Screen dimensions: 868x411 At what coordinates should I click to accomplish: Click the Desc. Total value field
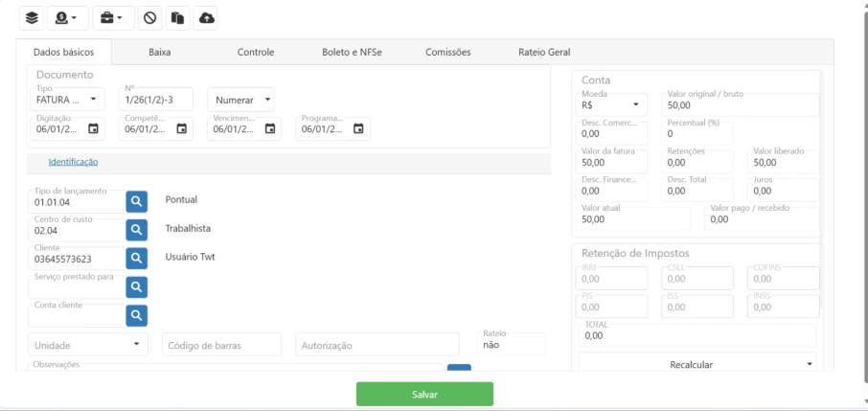697,191
